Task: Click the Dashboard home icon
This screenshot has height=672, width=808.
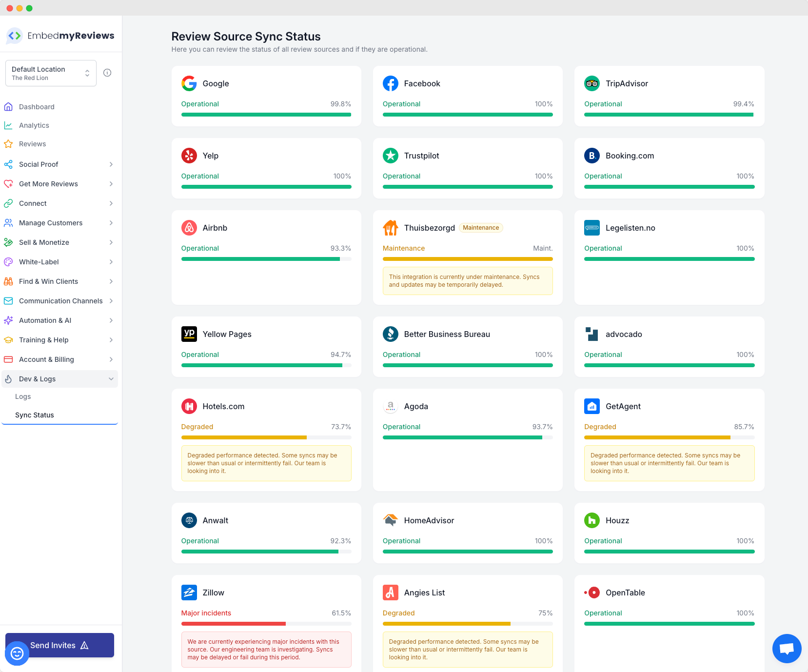Action: [8, 107]
